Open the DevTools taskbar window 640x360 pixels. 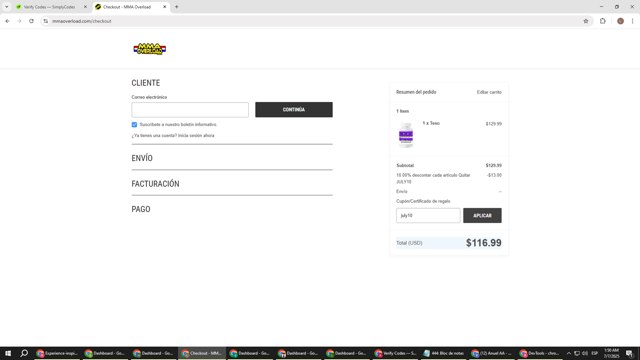[540, 353]
